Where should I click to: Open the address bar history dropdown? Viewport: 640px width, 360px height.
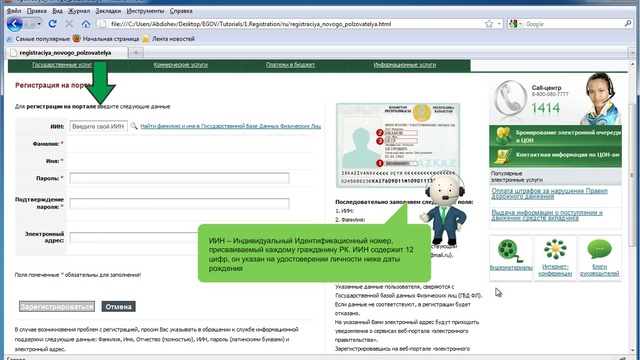pyautogui.click(x=499, y=24)
